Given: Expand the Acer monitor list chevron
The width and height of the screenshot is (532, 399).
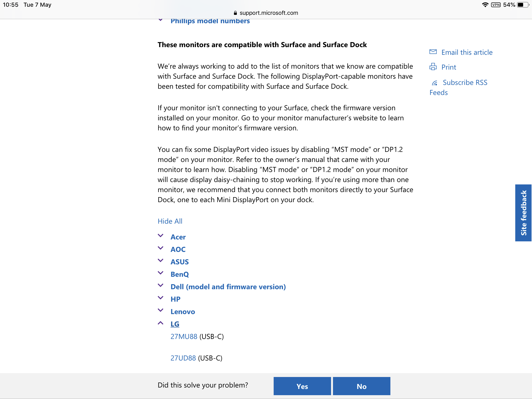Looking at the screenshot, I should click(x=161, y=236).
